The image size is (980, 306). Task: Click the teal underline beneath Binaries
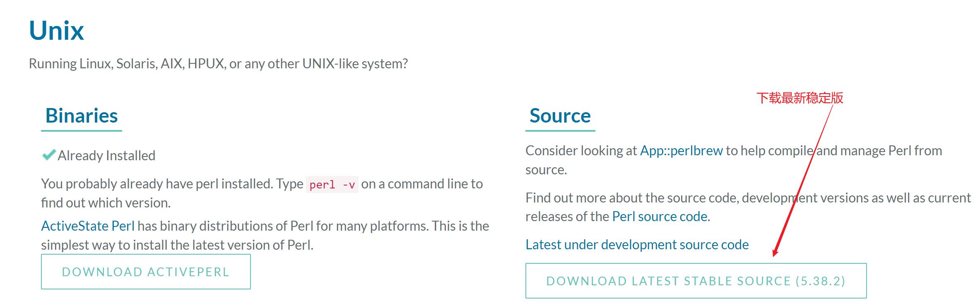click(x=82, y=131)
